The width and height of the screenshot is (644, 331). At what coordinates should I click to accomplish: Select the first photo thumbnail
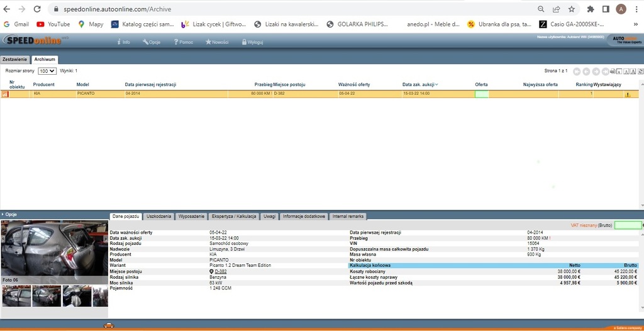pos(16,296)
